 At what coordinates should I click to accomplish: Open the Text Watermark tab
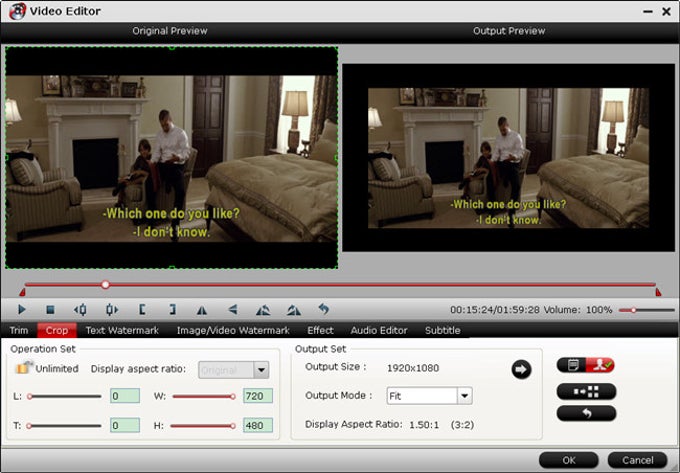122,330
